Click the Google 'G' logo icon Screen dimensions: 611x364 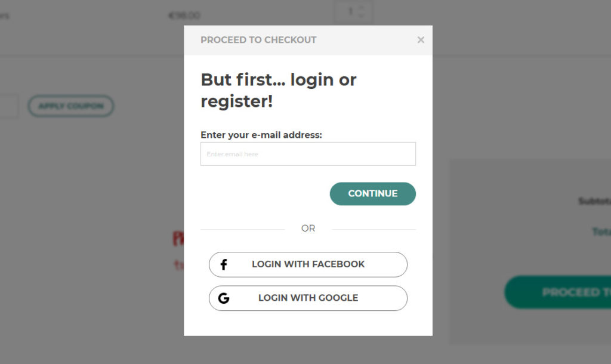224,298
